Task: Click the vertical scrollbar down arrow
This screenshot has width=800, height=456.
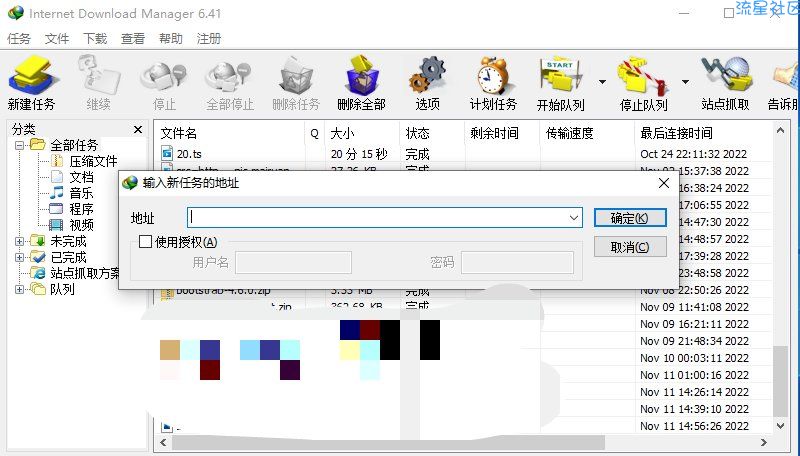Action: (781, 425)
